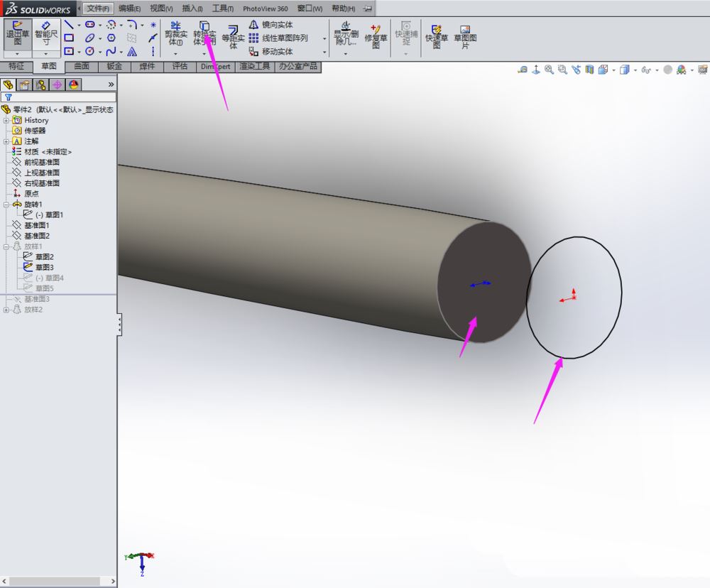Select the Polygon sketch tool

(x=111, y=38)
